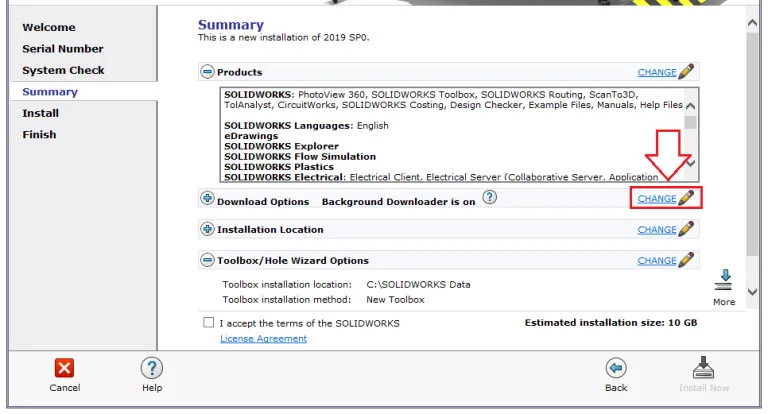Select the Install step in sidebar
Screen dimensions: 768x414
click(x=41, y=113)
